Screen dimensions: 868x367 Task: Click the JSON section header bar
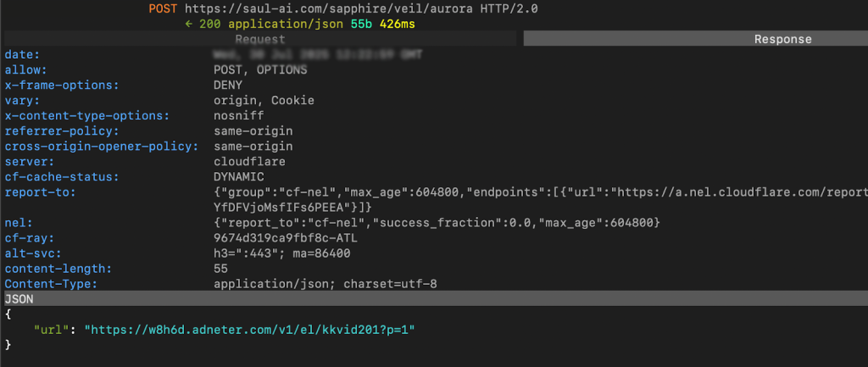click(x=434, y=298)
